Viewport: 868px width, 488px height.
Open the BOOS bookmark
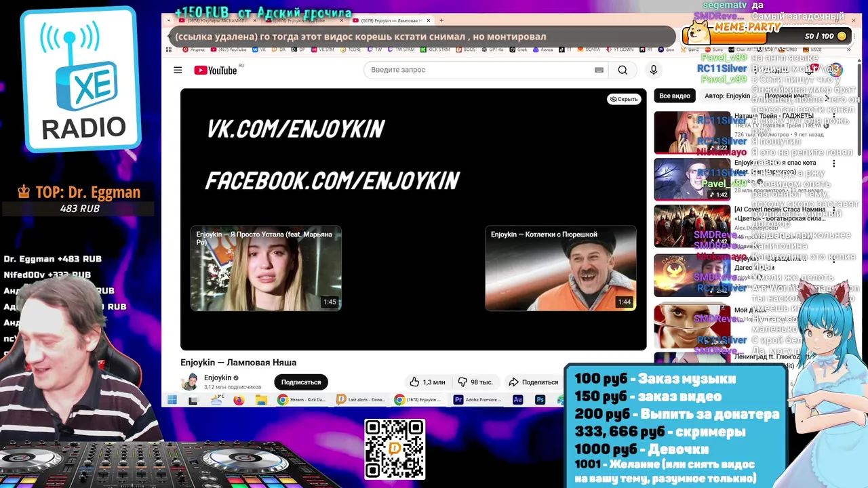pos(466,49)
